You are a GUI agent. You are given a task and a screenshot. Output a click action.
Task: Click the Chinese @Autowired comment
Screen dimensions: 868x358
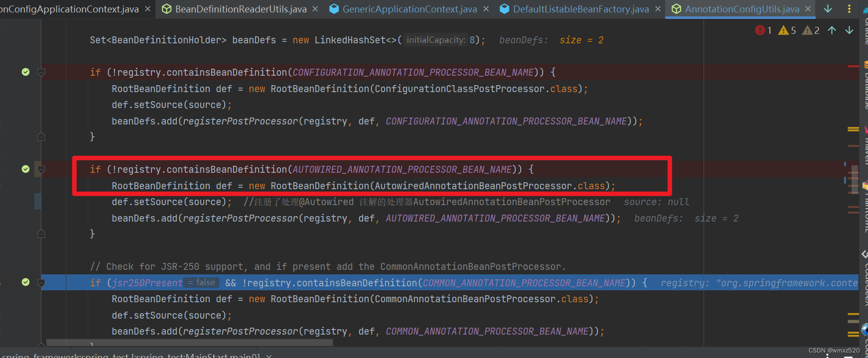point(427,202)
